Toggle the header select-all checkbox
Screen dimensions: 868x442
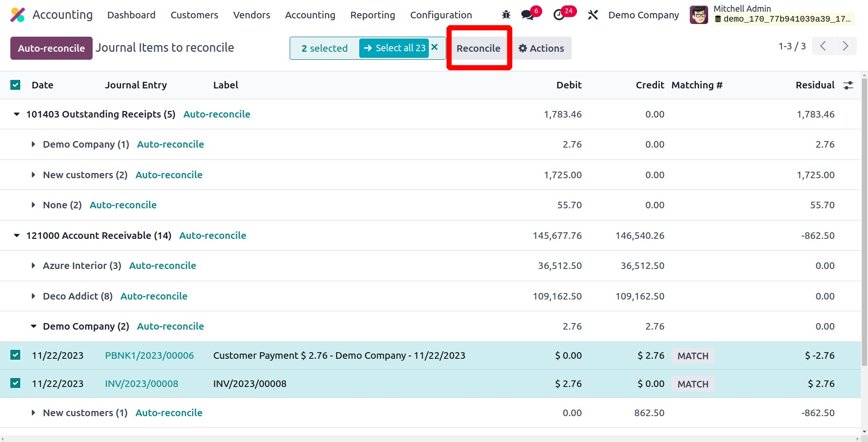point(16,85)
